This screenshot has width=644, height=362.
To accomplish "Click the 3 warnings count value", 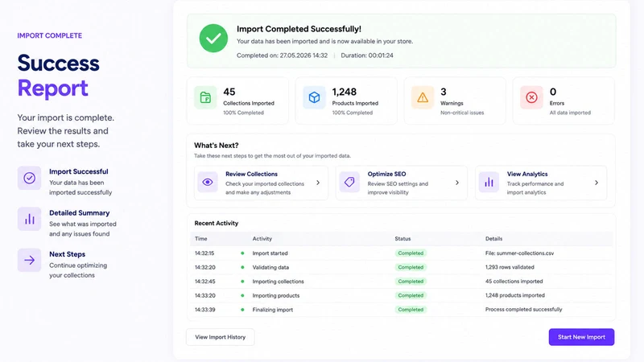I will pos(444,92).
